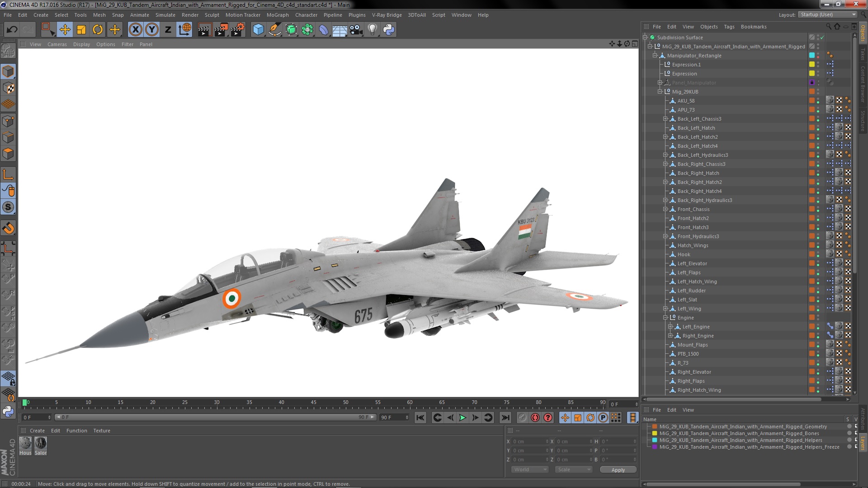Toggle Subdivision Surface enabled checkmark
This screenshot has height=488, width=868.
(x=822, y=38)
